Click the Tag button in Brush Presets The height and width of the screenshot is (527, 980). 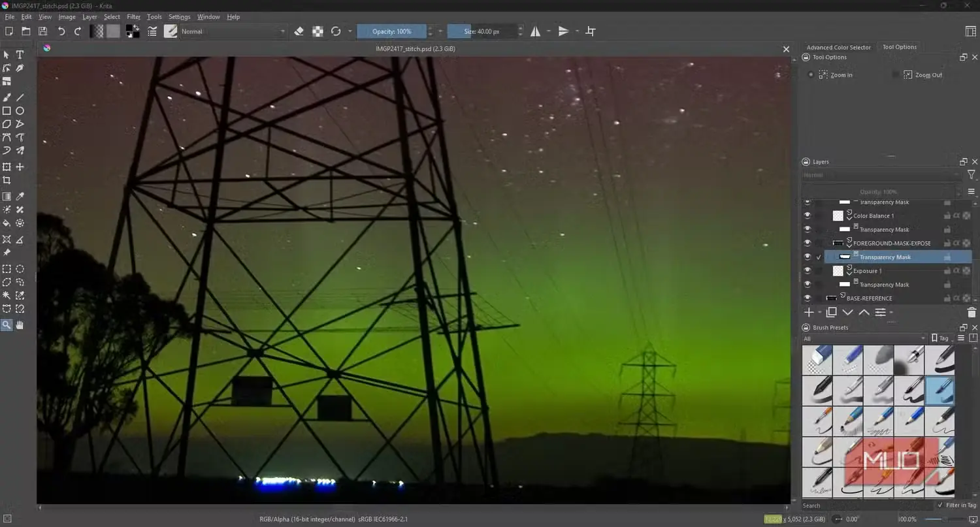click(940, 338)
